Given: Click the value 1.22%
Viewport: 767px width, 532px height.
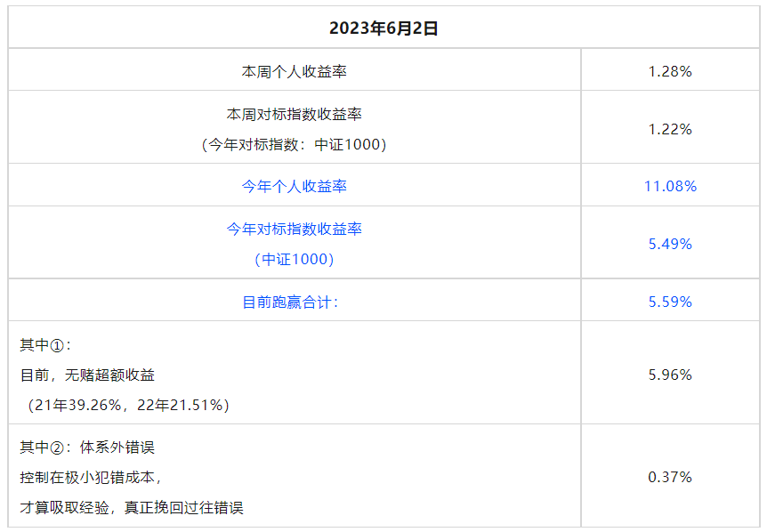Looking at the screenshot, I should click(670, 129).
